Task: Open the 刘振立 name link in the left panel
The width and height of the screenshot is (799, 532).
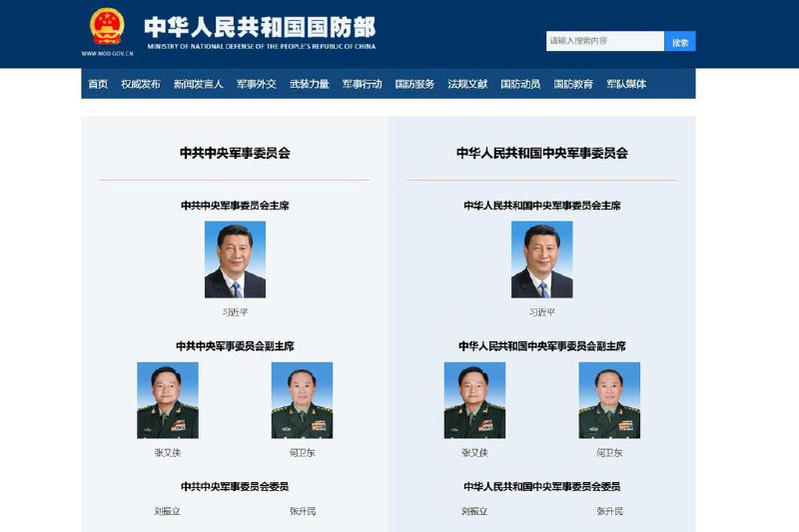Action: [168, 511]
